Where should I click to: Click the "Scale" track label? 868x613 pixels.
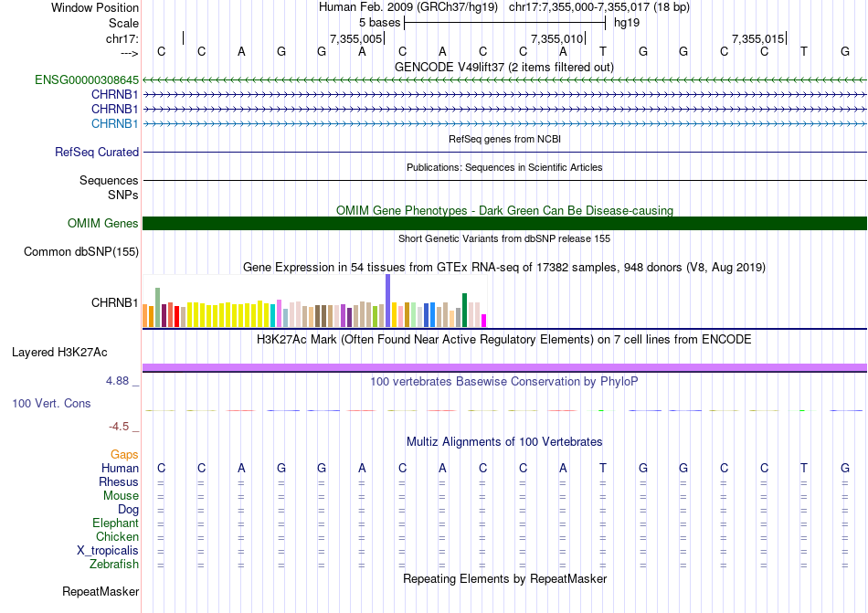[x=123, y=23]
